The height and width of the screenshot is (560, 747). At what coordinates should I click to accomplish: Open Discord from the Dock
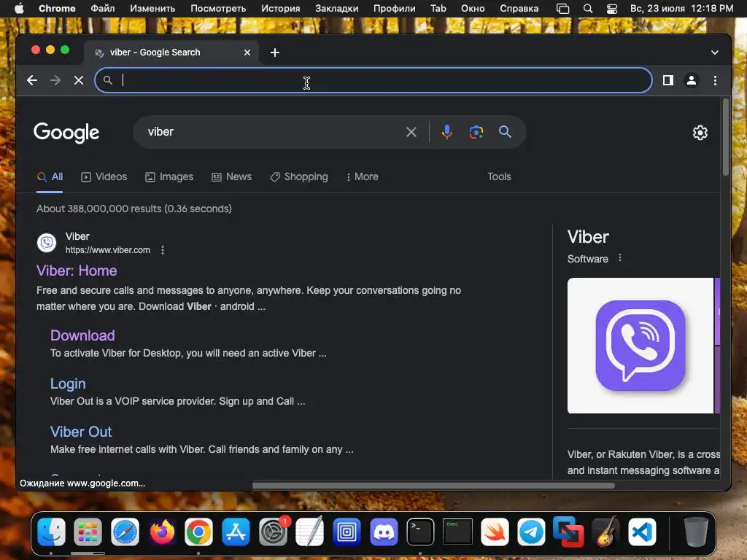coord(384,532)
